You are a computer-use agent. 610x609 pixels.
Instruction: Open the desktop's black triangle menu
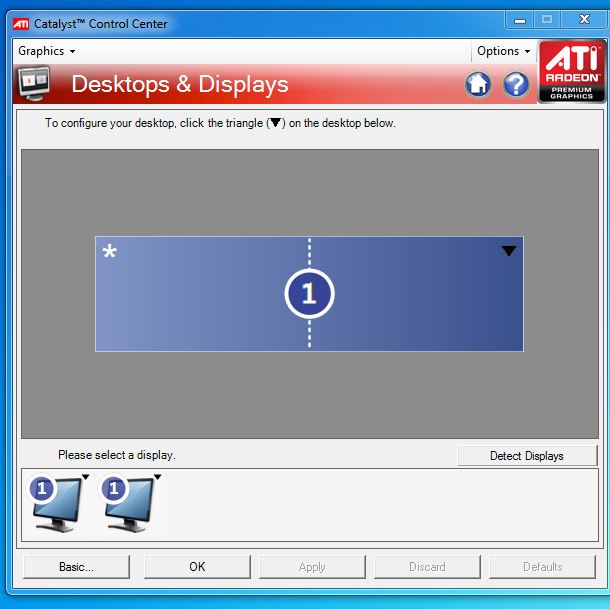coord(508,251)
